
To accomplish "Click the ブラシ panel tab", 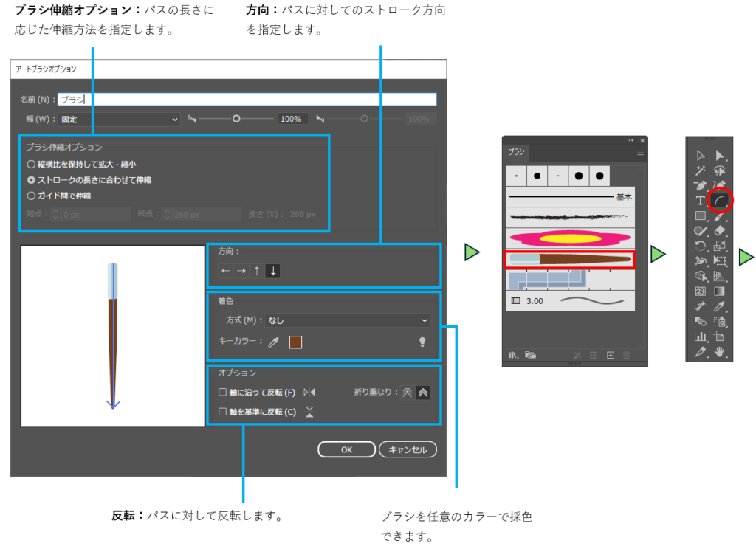I will (x=517, y=152).
